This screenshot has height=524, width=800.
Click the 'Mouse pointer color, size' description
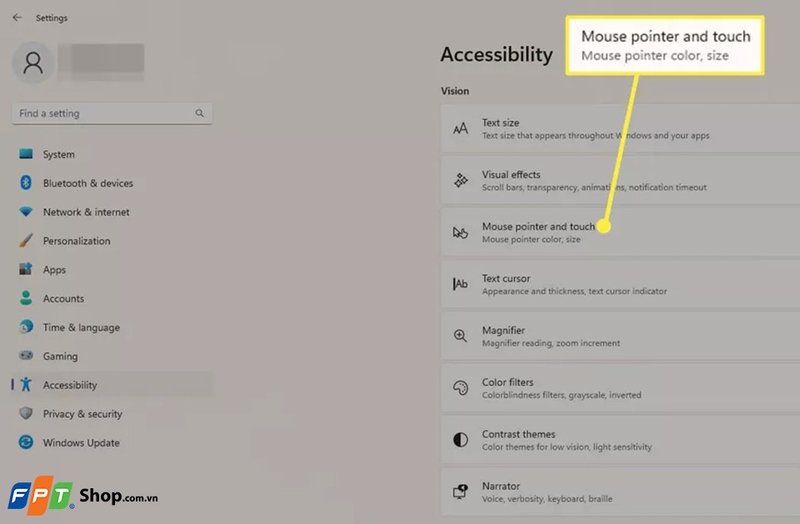pyautogui.click(x=531, y=239)
